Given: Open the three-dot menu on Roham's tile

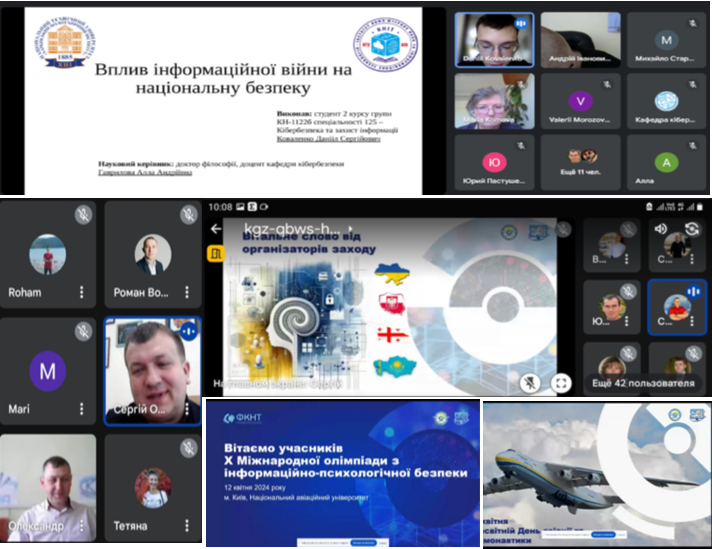Looking at the screenshot, I should click(x=82, y=294).
